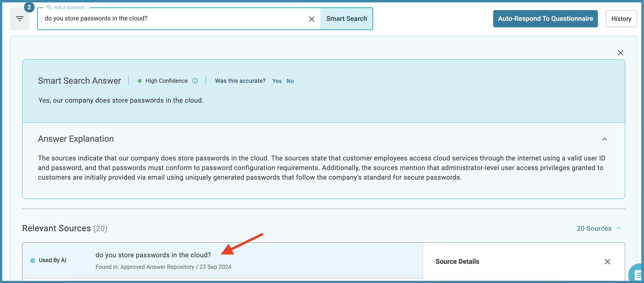Clear the search question text
Screen dimensions: 644x283
tap(311, 19)
